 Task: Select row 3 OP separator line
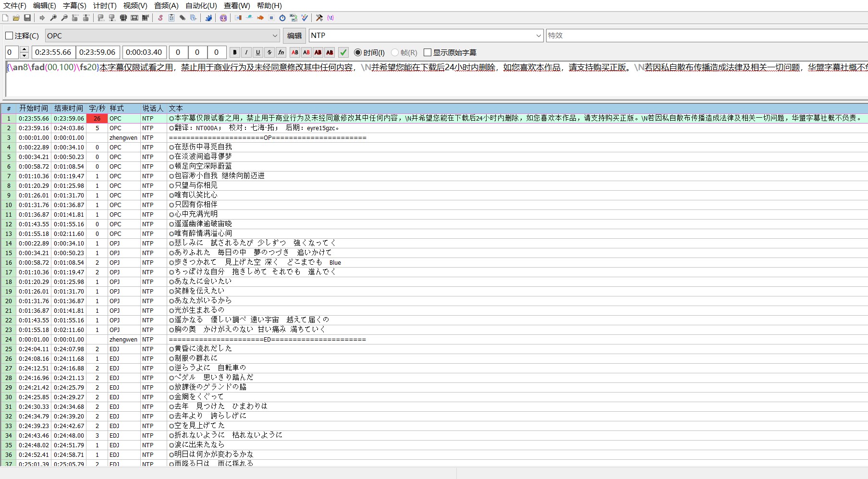pos(434,137)
